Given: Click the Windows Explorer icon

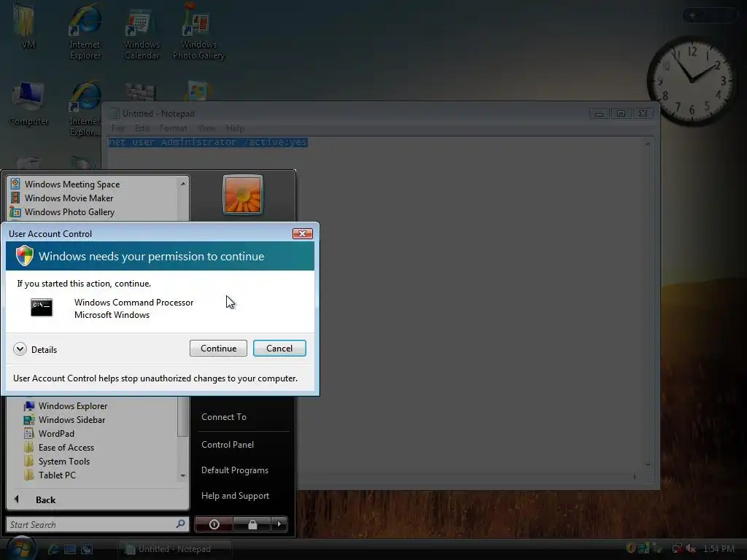Looking at the screenshot, I should coord(29,405).
